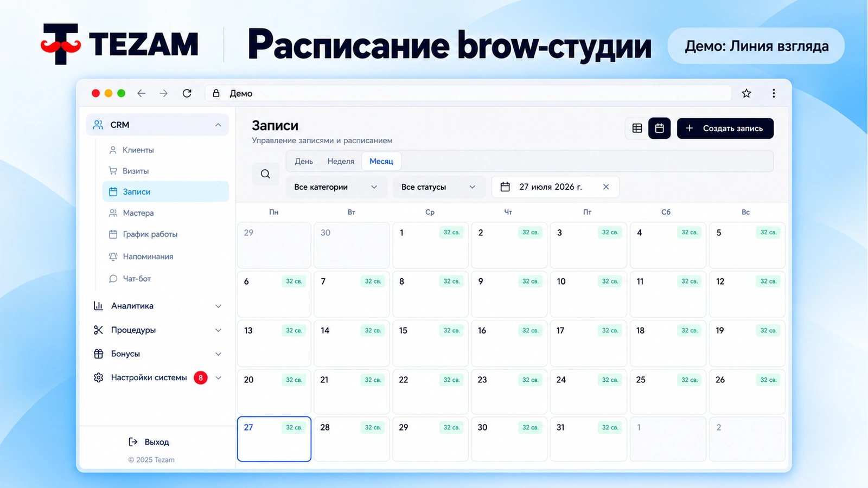Open the browser three-dot menu
Viewport: 868px width, 488px height.
click(x=774, y=93)
